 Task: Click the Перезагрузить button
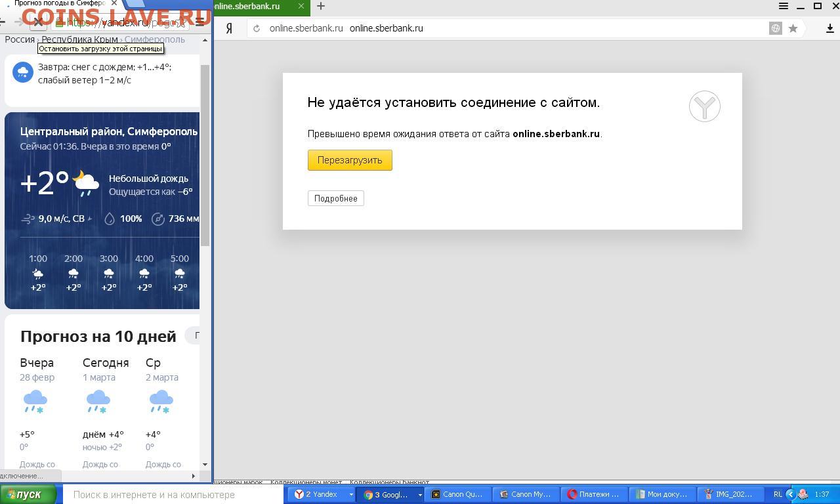pos(350,160)
